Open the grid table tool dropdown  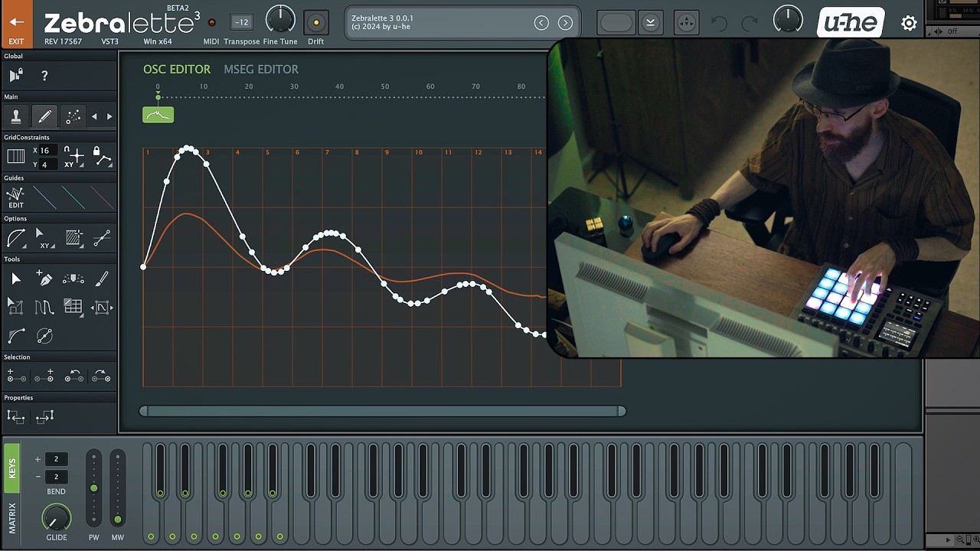click(73, 307)
